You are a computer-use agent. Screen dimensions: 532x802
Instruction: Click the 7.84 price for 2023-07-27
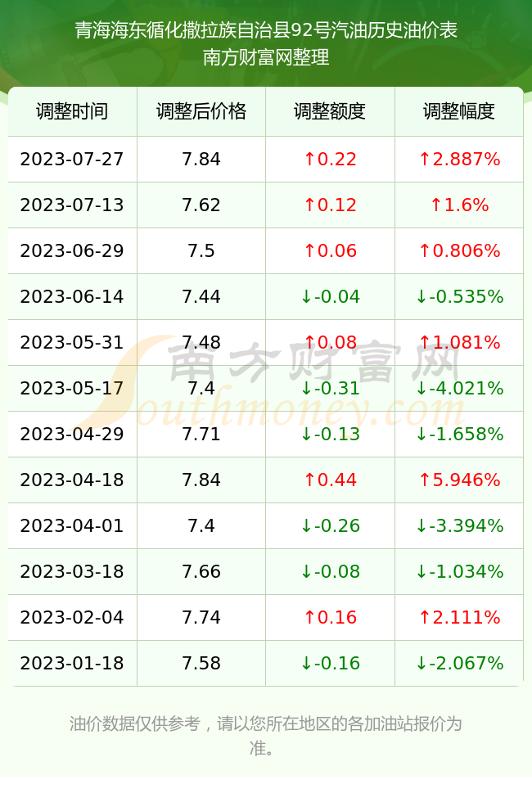[x=201, y=159]
